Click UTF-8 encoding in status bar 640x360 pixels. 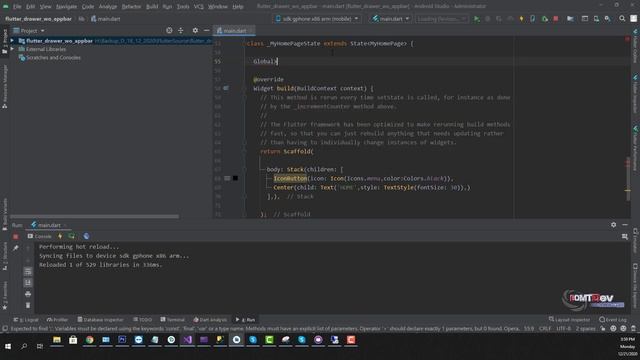(564, 329)
